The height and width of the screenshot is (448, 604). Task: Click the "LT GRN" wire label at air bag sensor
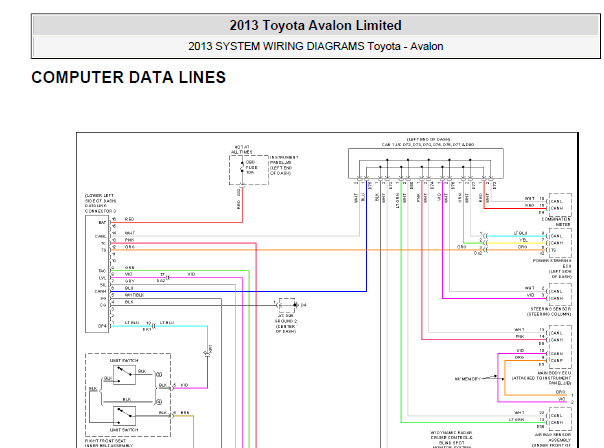[x=516, y=419]
